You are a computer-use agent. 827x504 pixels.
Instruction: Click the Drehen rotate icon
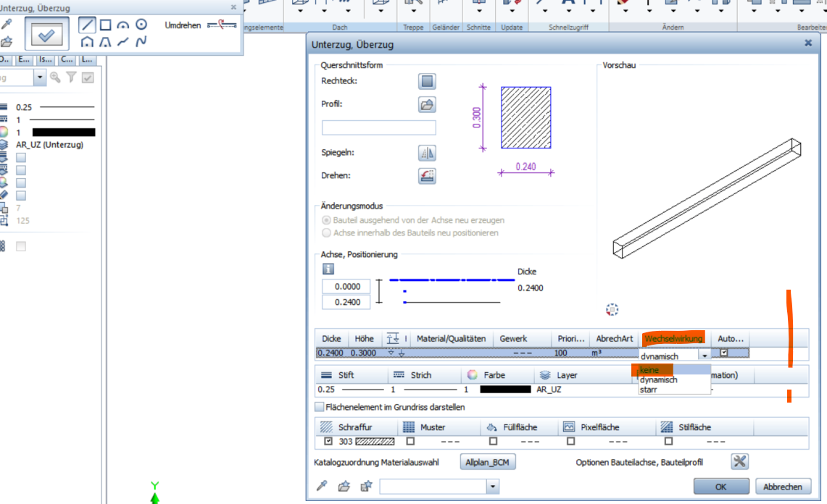coord(427,176)
